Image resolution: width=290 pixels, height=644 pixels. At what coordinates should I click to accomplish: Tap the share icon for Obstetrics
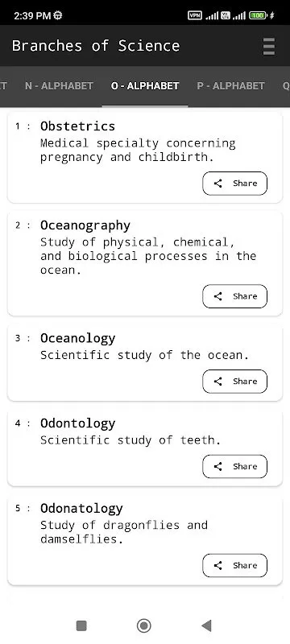[x=218, y=184]
